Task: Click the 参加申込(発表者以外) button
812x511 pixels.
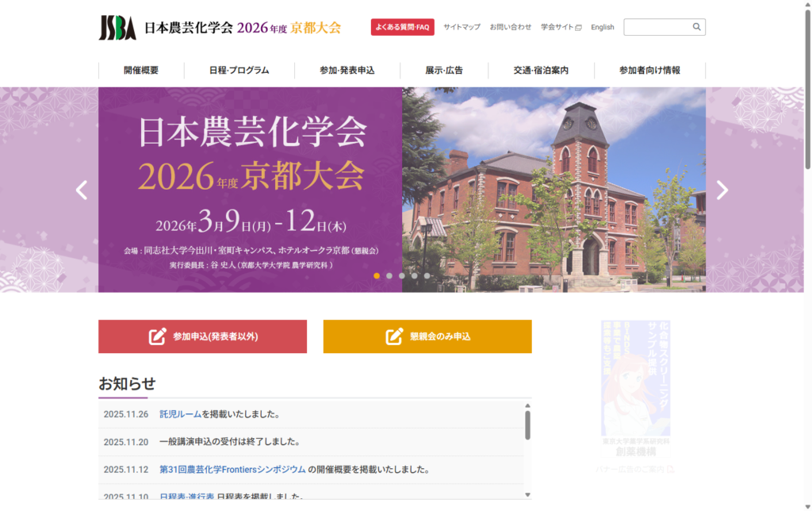Action: tap(202, 336)
